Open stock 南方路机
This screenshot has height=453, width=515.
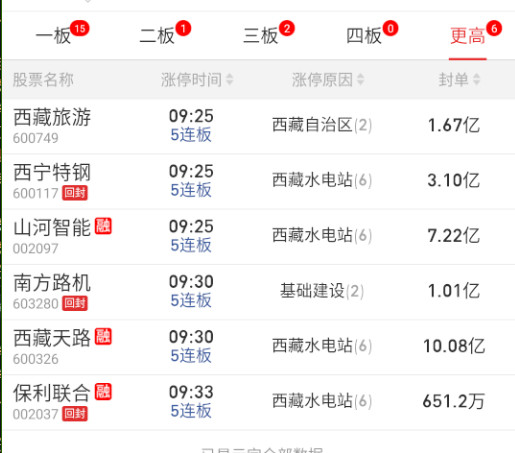52,283
